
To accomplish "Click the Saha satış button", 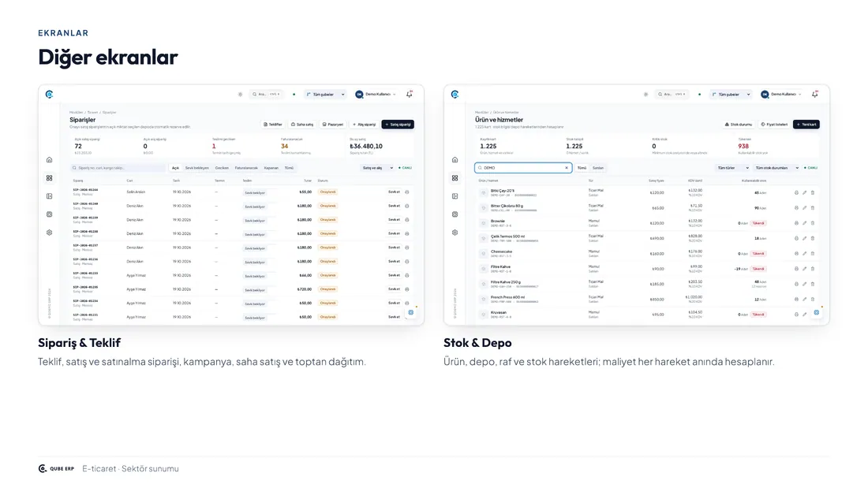I will pyautogui.click(x=302, y=125).
